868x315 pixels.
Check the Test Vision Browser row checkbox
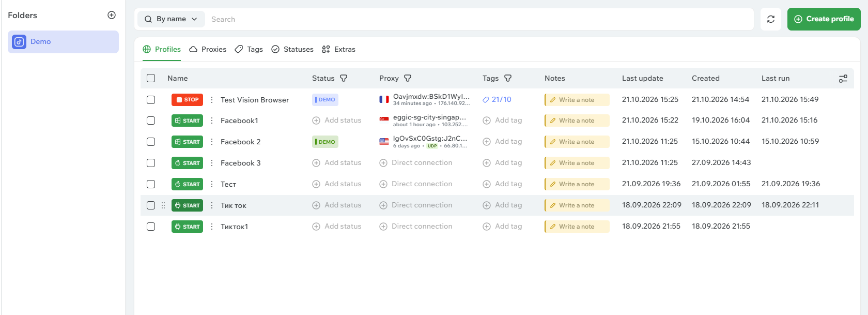(151, 100)
